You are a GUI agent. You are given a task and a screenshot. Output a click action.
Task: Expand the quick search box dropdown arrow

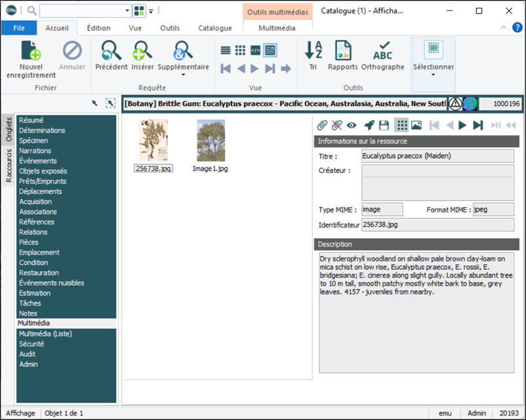pos(127,10)
